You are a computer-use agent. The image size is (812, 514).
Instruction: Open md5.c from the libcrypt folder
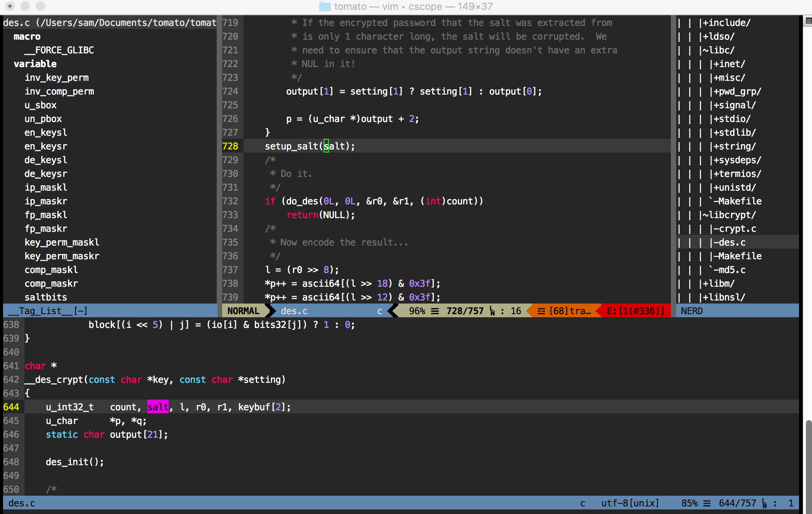pyautogui.click(x=731, y=270)
